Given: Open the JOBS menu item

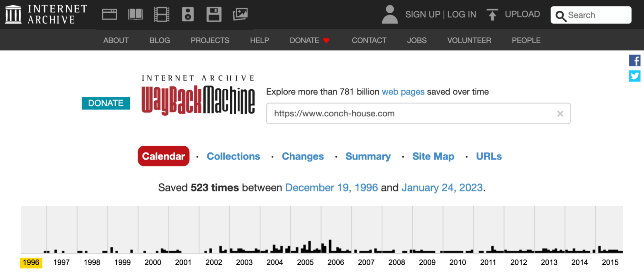Looking at the screenshot, I should coord(417,40).
